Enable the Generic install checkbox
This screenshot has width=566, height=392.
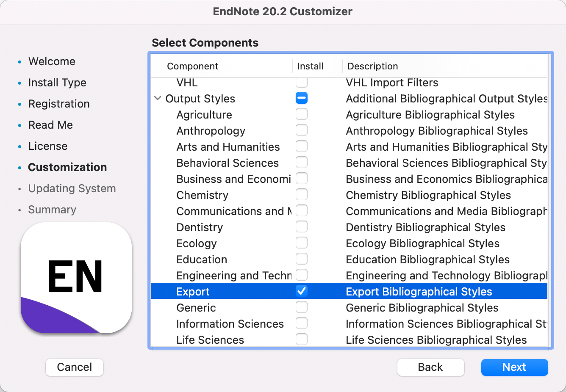coord(302,307)
